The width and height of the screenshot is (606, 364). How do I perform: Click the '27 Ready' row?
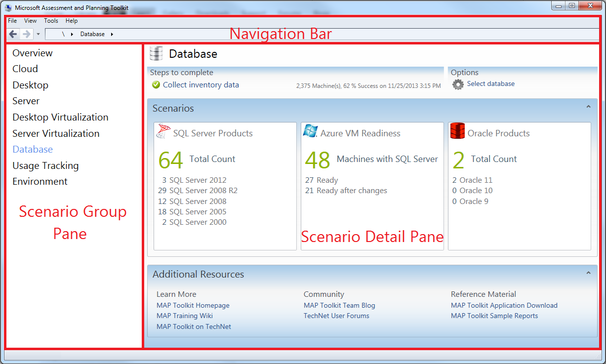pyautogui.click(x=322, y=180)
